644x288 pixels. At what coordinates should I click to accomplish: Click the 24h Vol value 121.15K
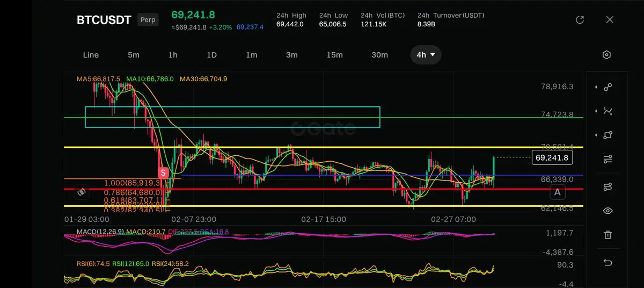tap(374, 24)
